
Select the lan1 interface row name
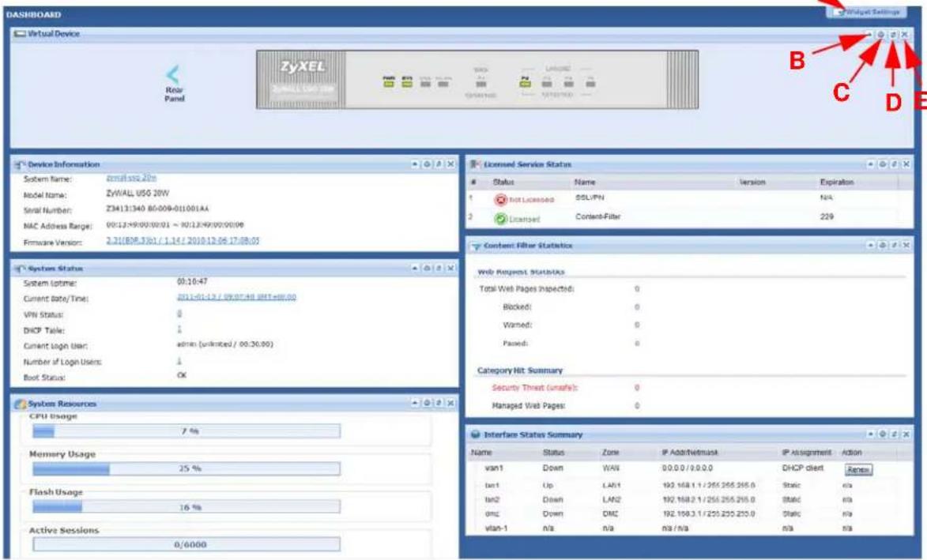coord(492,485)
